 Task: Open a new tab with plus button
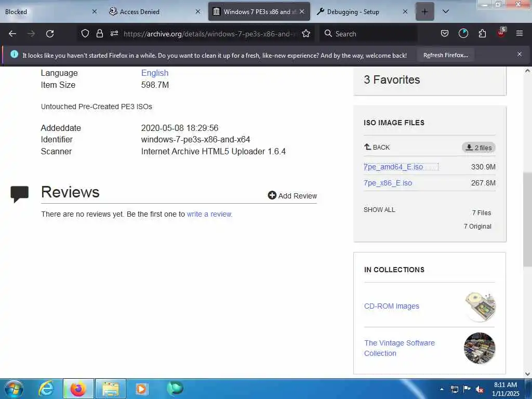[424, 12]
